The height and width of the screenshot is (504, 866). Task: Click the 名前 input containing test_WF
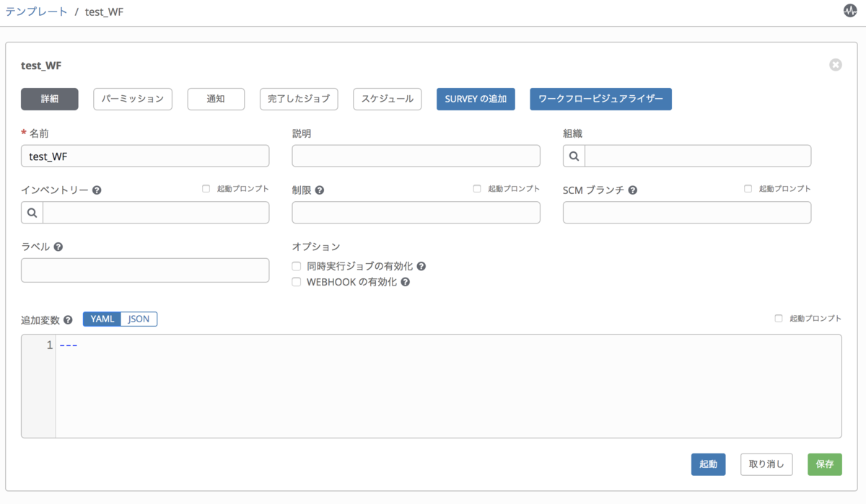click(145, 156)
